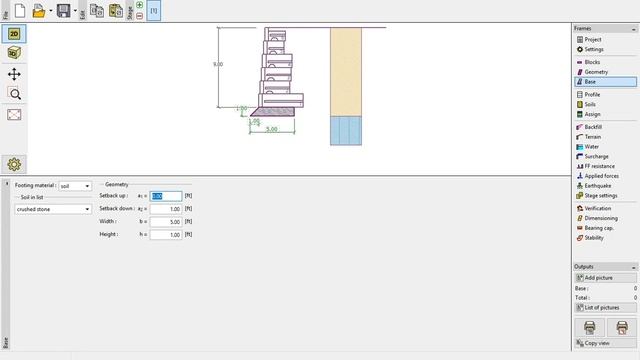Expand the save dropdown arrow
This screenshot has height=360, width=640.
coord(75,11)
